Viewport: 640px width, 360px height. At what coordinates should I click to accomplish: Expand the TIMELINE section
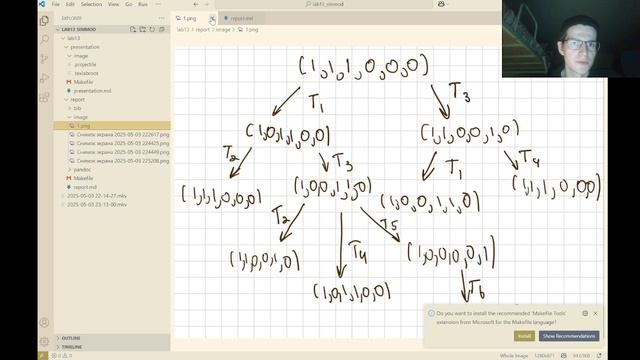(112, 347)
